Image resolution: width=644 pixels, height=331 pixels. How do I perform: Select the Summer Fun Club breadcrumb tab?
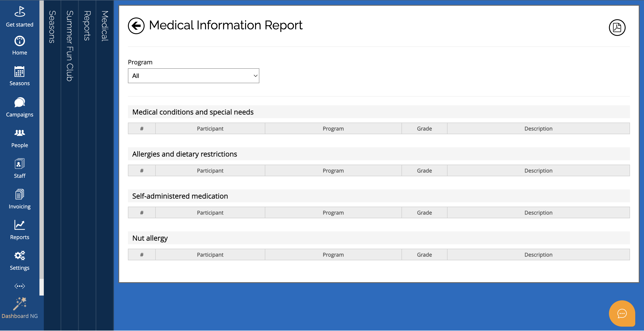click(x=69, y=46)
